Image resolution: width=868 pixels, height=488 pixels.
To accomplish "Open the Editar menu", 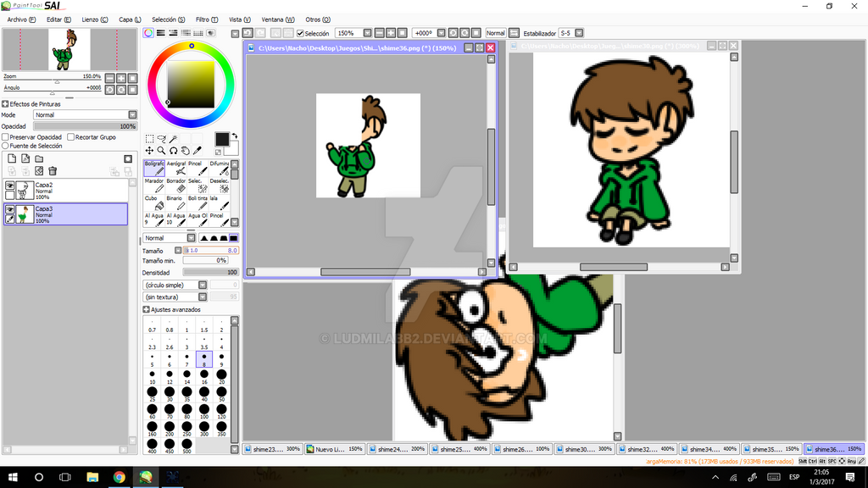I will [58, 19].
